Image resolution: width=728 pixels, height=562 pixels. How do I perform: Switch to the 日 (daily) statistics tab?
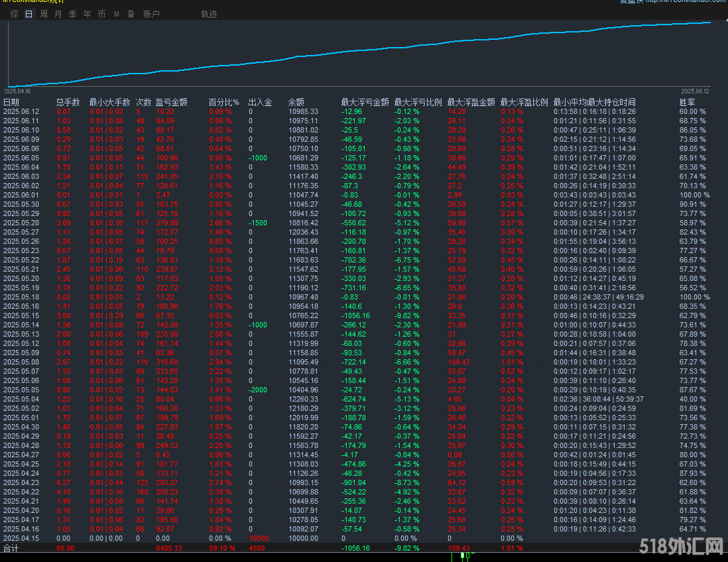click(x=29, y=14)
